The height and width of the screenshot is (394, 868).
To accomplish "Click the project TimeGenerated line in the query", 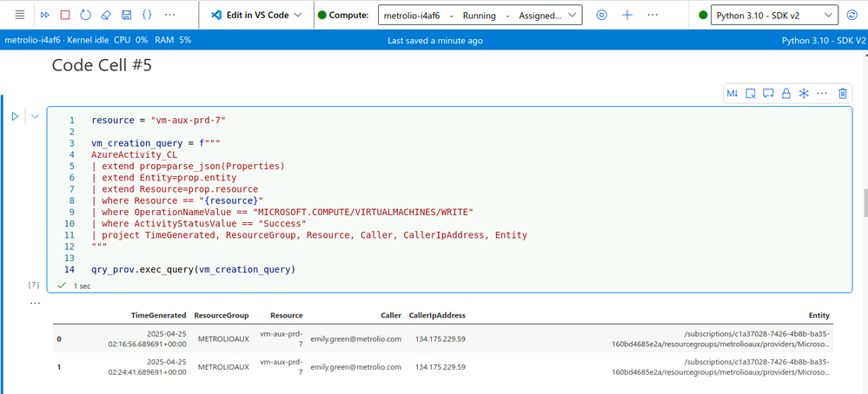I will click(309, 235).
